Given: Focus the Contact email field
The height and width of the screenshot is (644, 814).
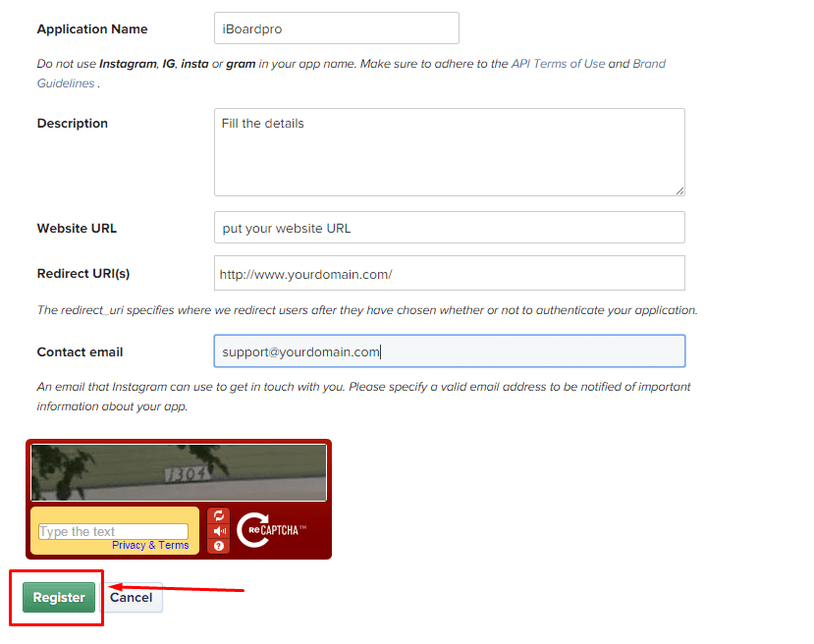Looking at the screenshot, I should click(450, 351).
